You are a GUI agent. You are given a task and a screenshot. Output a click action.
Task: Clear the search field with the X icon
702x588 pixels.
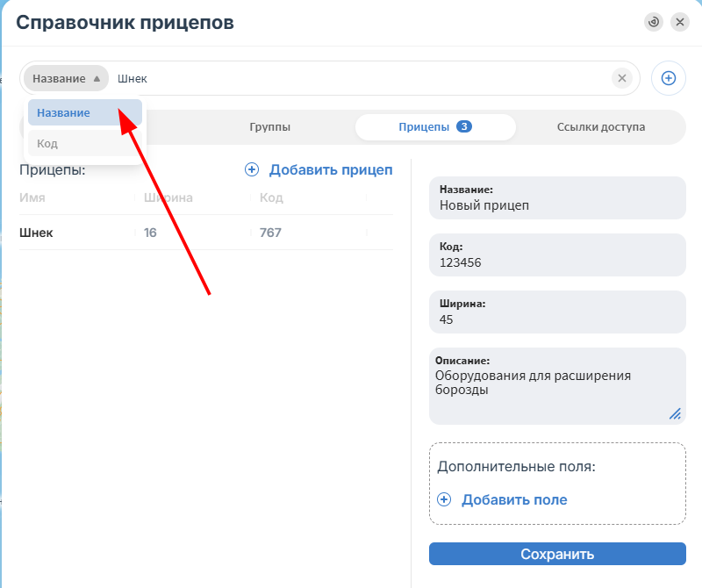click(622, 78)
